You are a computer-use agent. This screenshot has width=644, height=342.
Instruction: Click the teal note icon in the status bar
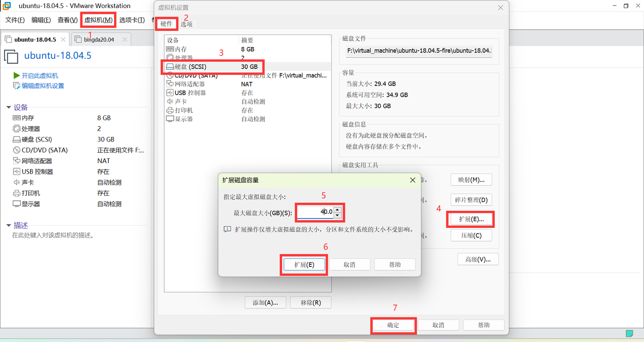tap(629, 333)
